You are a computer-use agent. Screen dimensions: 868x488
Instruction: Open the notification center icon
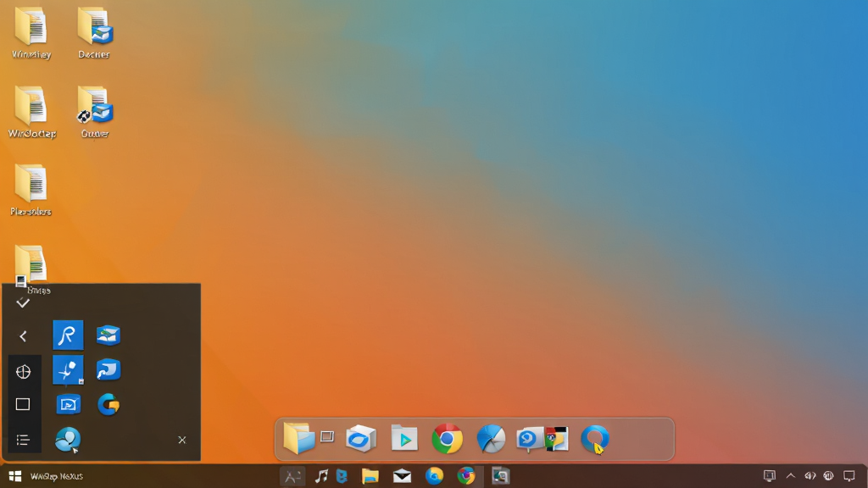[x=849, y=476]
